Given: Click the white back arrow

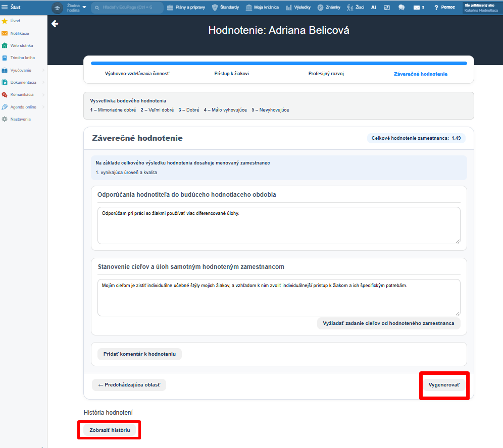Looking at the screenshot, I should tap(55, 24).
